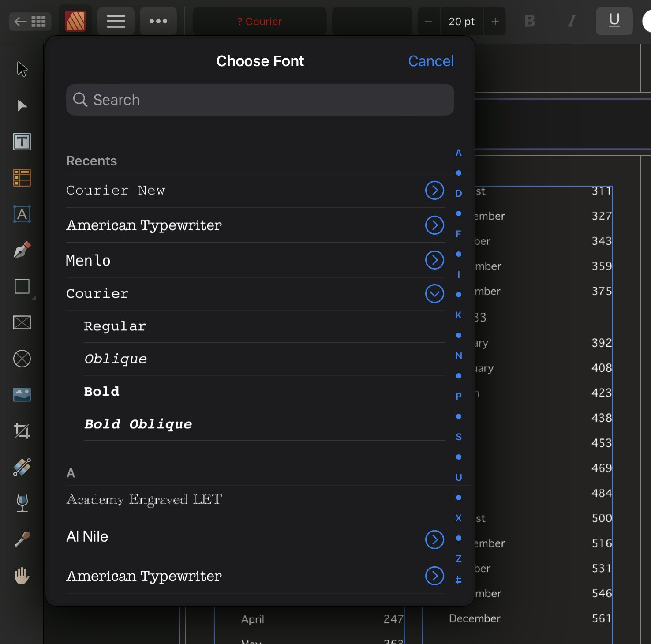This screenshot has height=644, width=651.
Task: Select the Picture Frame Ellipse tool
Action: coord(22,359)
